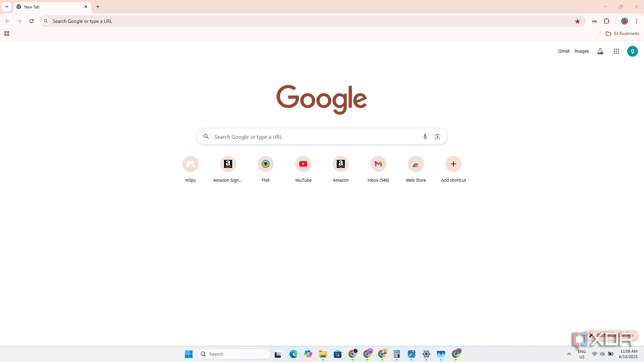
Task: Open the All Bookmarks folder
Action: click(x=623, y=34)
